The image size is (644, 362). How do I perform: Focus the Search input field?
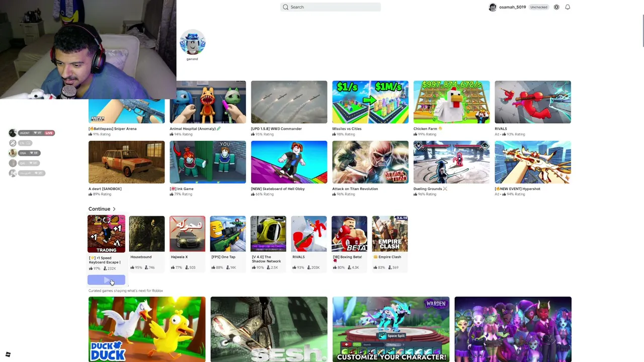click(x=331, y=7)
